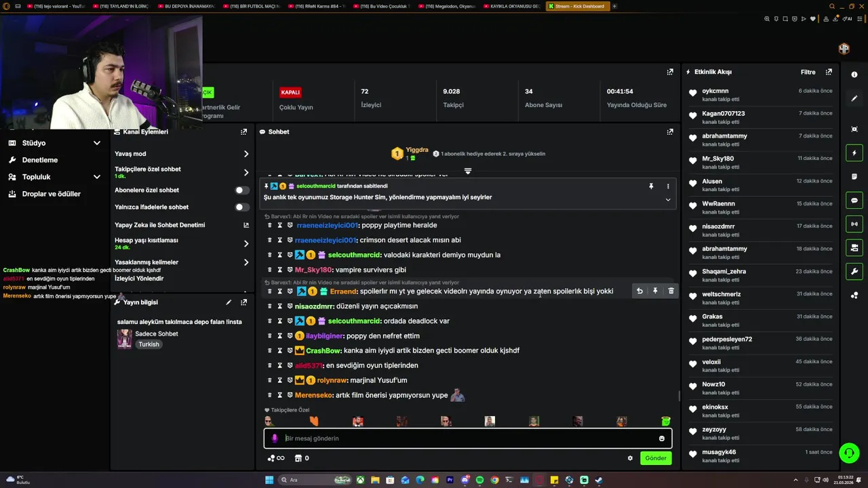Screen dimensions: 868x488
Task: Unpin the pinned message with pin icon
Action: click(x=651, y=186)
